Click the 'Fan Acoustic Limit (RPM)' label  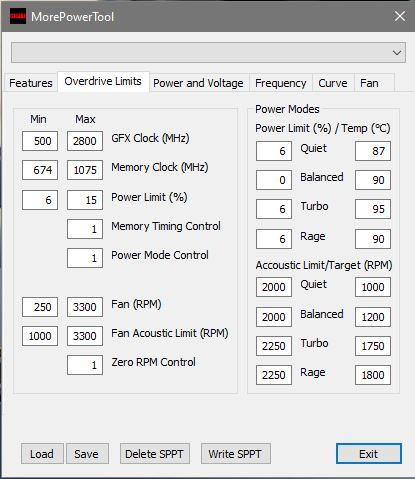(170, 333)
